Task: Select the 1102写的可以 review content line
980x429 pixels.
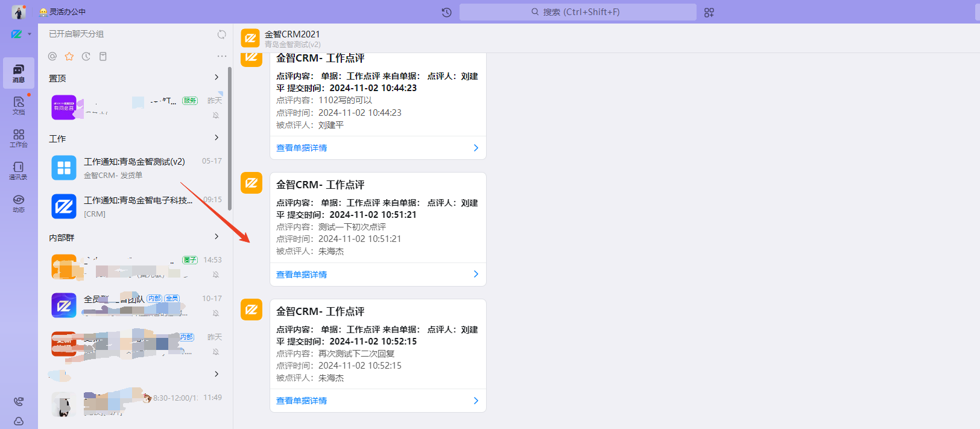Action: tap(324, 100)
